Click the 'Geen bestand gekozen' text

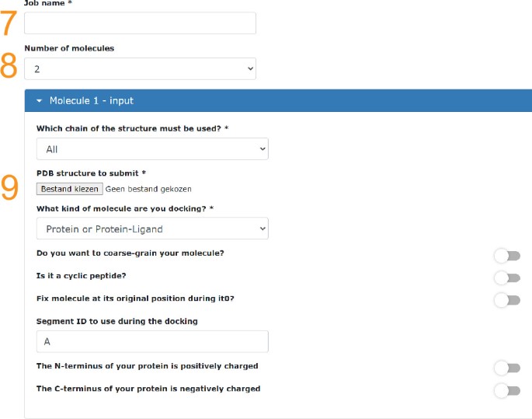point(148,189)
